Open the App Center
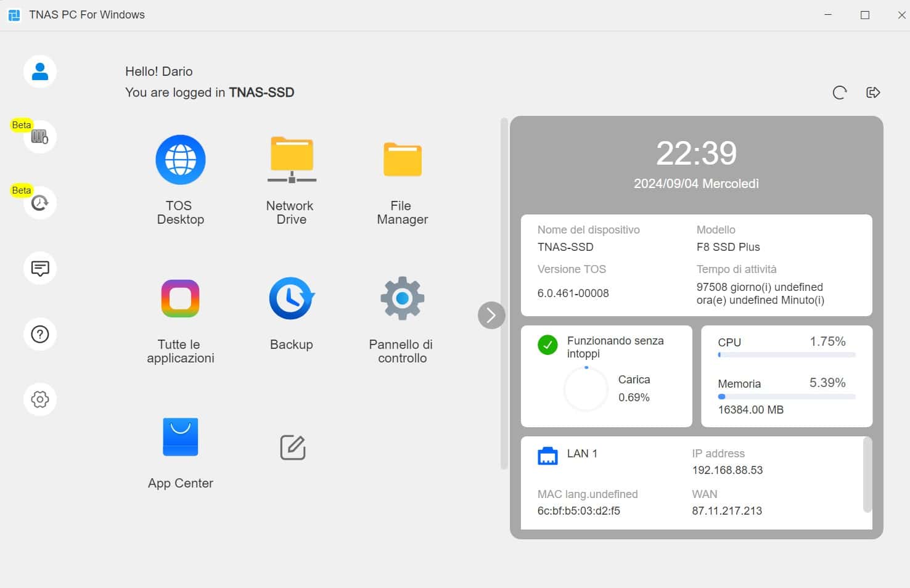 coord(181,437)
